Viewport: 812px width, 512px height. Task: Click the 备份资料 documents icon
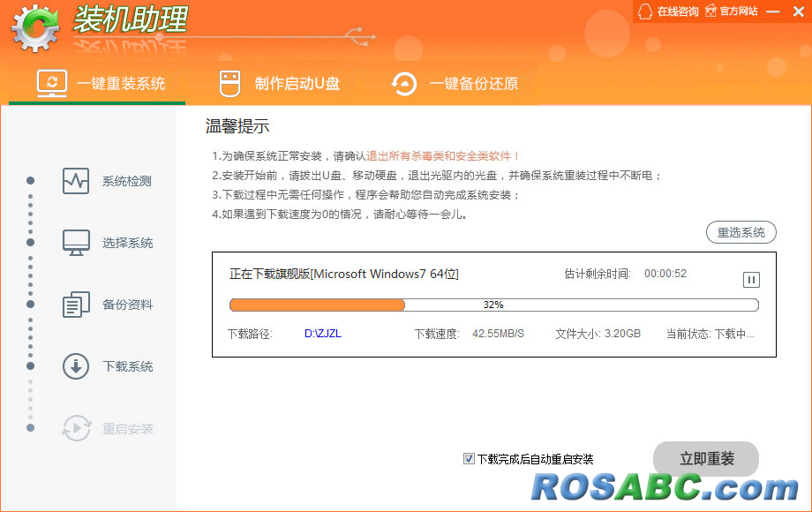76,305
